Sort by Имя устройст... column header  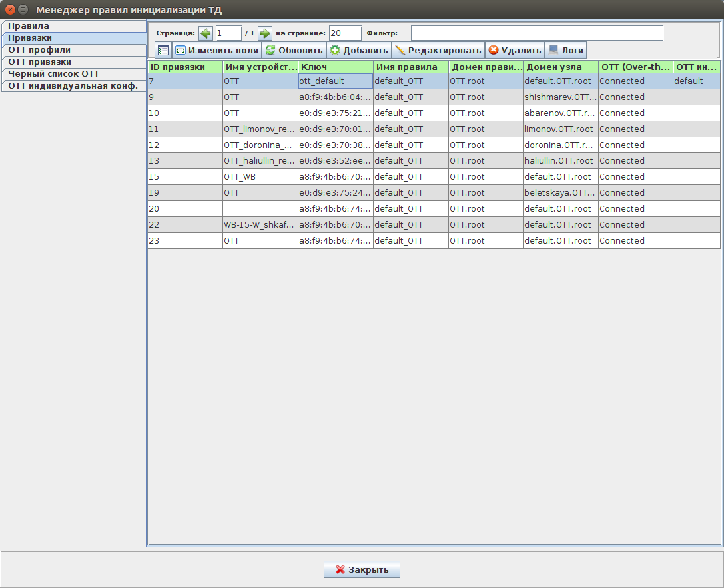click(260, 67)
